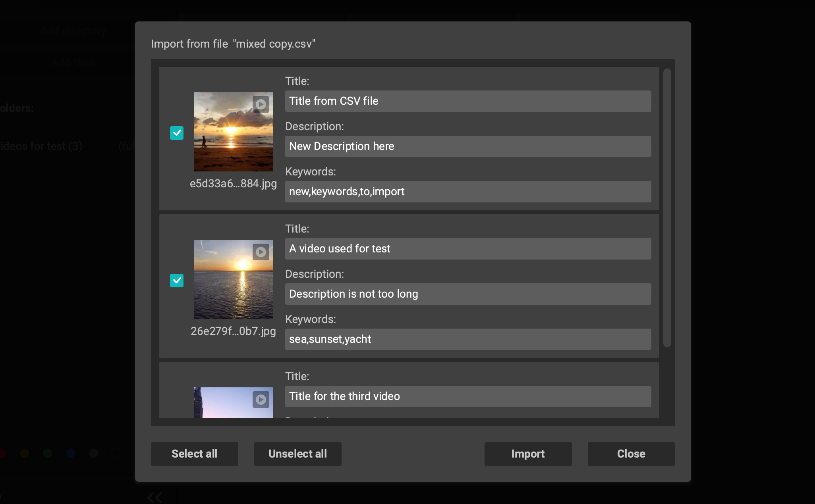This screenshot has width=815, height=504.
Task: Uncheck the video 'A video used for test'
Action: 177,281
